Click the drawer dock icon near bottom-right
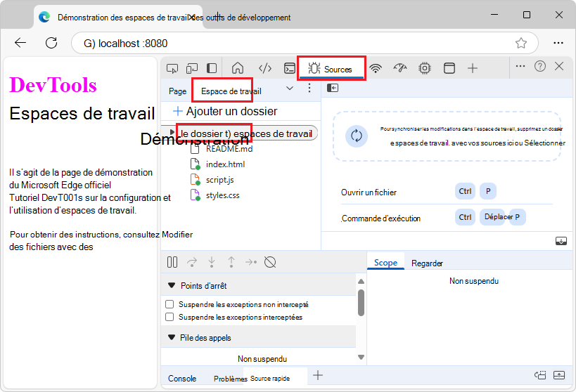 [540, 375]
